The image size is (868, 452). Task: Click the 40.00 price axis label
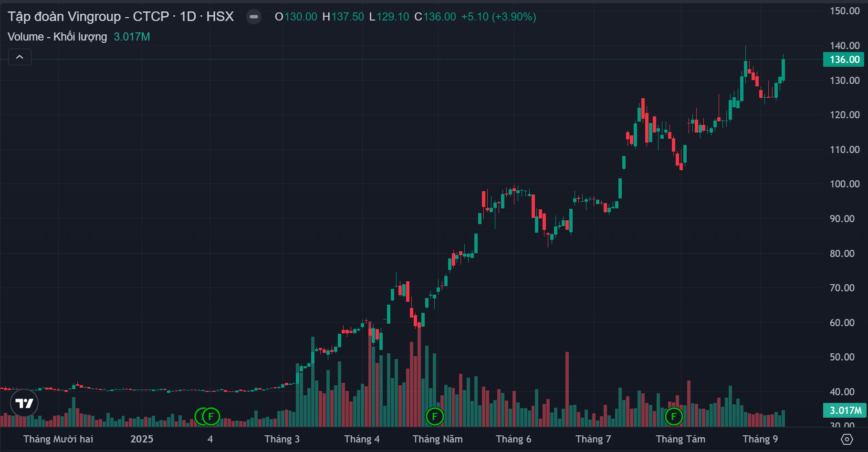point(842,392)
